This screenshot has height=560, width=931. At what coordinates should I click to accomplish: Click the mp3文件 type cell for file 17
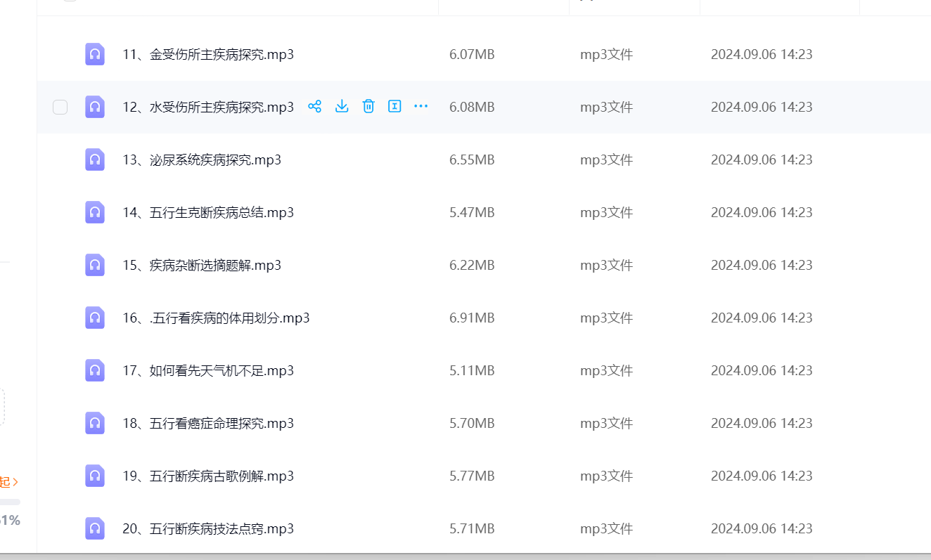pyautogui.click(x=606, y=370)
